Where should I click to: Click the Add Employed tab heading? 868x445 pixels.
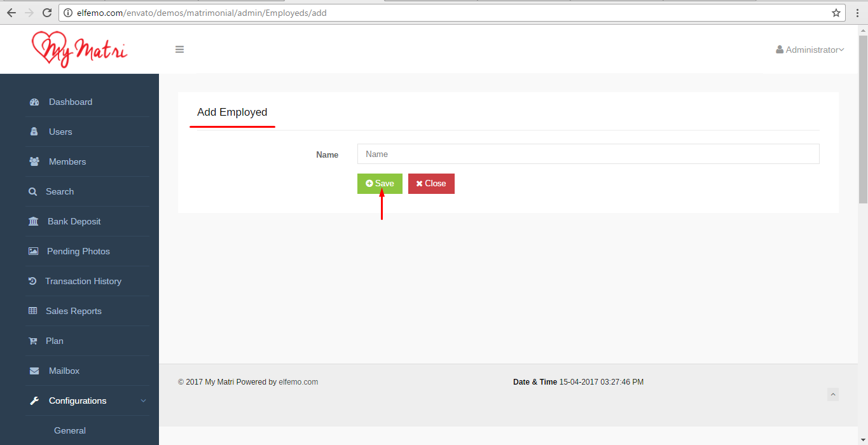232,113
